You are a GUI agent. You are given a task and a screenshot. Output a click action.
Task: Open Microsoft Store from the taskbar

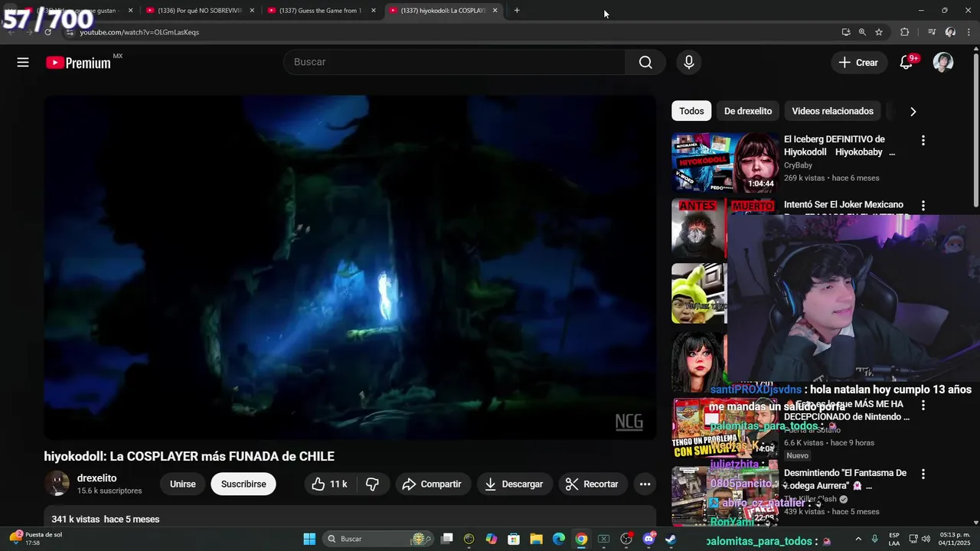pos(514,539)
